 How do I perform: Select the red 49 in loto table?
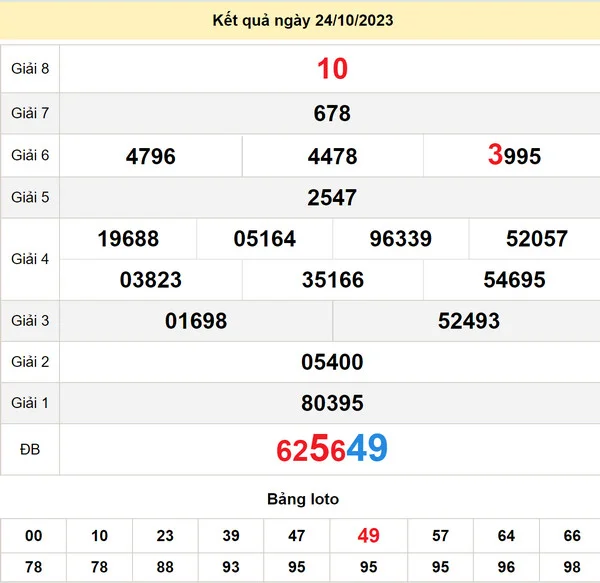(x=368, y=536)
